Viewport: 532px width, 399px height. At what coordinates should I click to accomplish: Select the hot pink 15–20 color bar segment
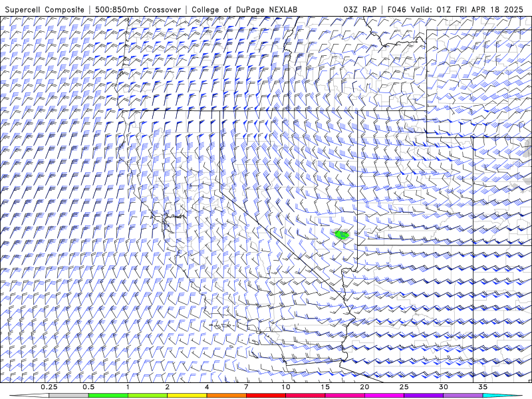pos(344,396)
